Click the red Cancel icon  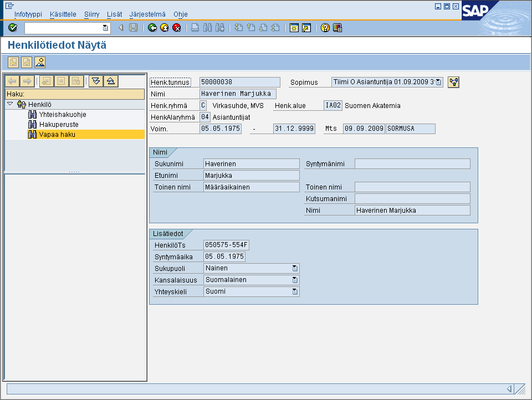(177, 28)
